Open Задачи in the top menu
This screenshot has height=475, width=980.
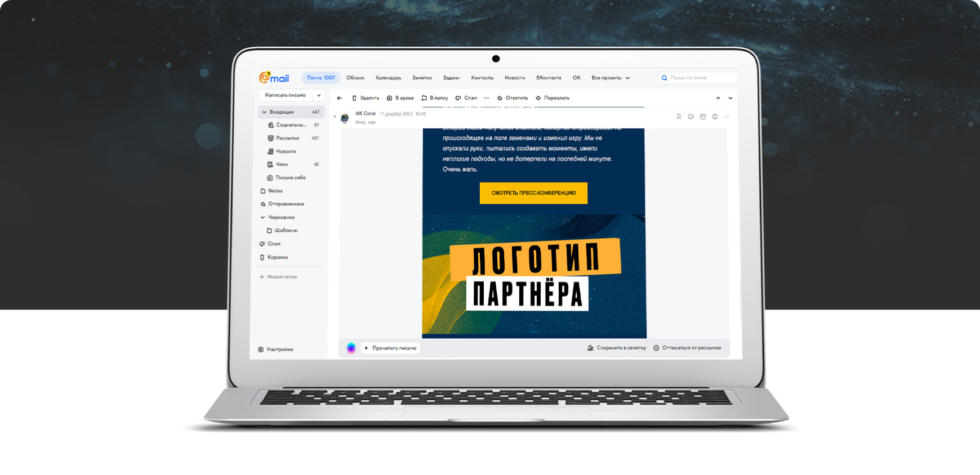pos(451,78)
